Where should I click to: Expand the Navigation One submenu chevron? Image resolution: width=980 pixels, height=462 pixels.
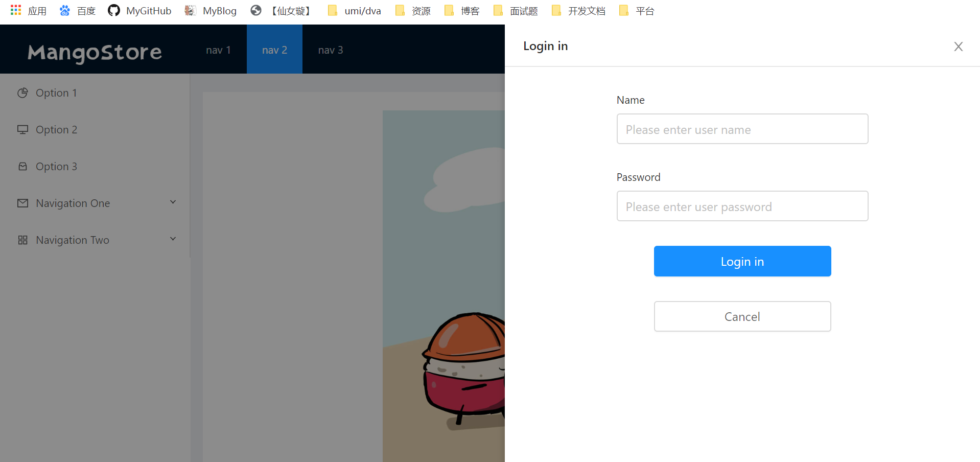pos(173,202)
